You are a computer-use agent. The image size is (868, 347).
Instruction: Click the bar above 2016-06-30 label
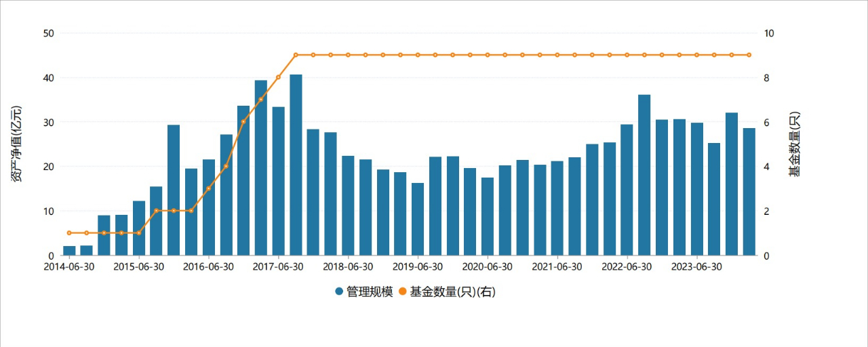coord(209,207)
